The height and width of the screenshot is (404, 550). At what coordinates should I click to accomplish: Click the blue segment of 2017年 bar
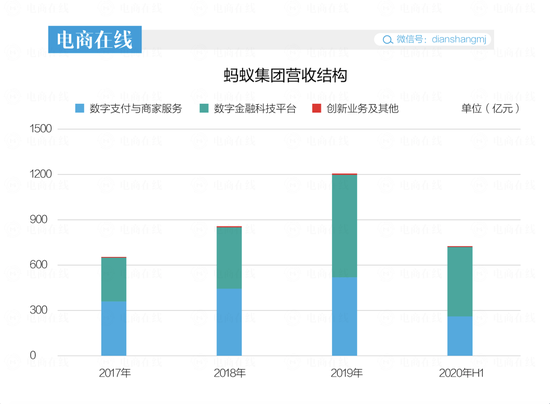(x=114, y=328)
